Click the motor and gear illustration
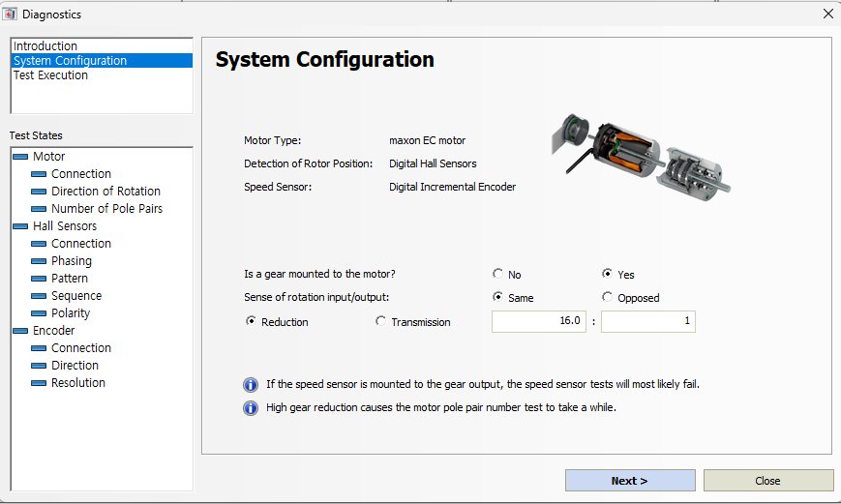This screenshot has width=841, height=504. [641, 157]
